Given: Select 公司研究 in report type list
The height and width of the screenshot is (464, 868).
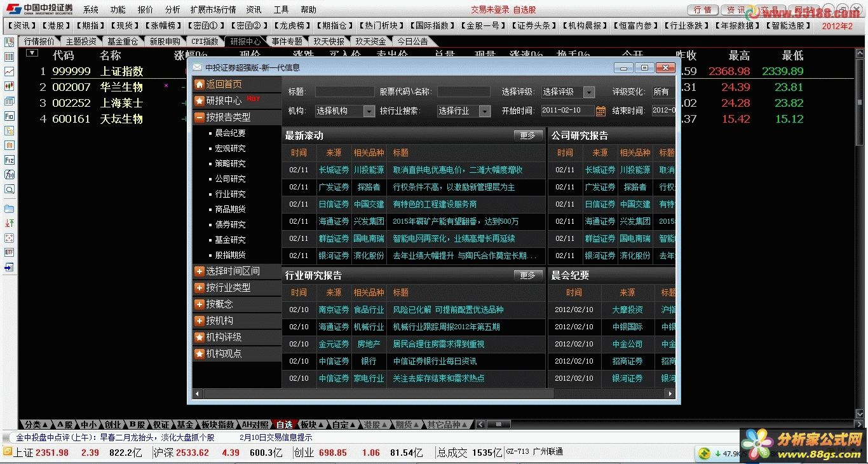Looking at the screenshot, I should coord(230,179).
